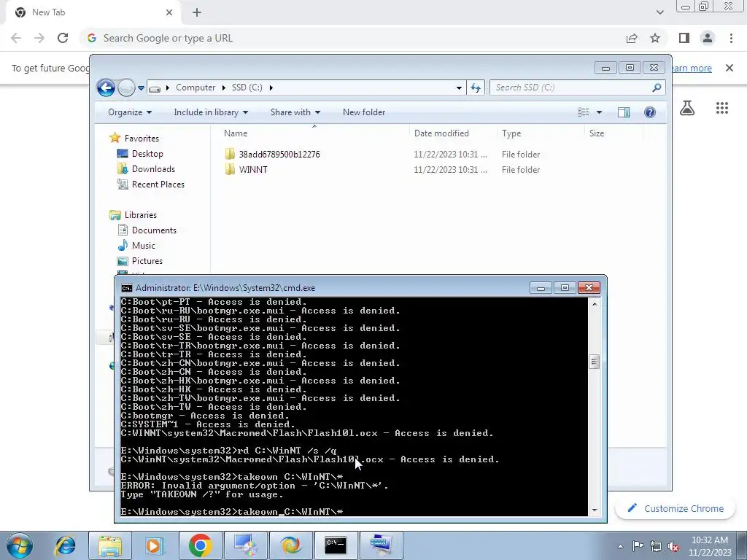Click Computer in Explorer address path
Screen dimensions: 747x560
point(196,87)
